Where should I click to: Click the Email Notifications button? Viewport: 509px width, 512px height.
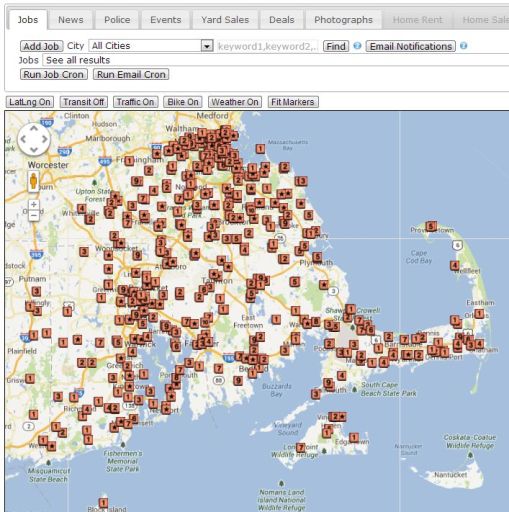pos(410,46)
